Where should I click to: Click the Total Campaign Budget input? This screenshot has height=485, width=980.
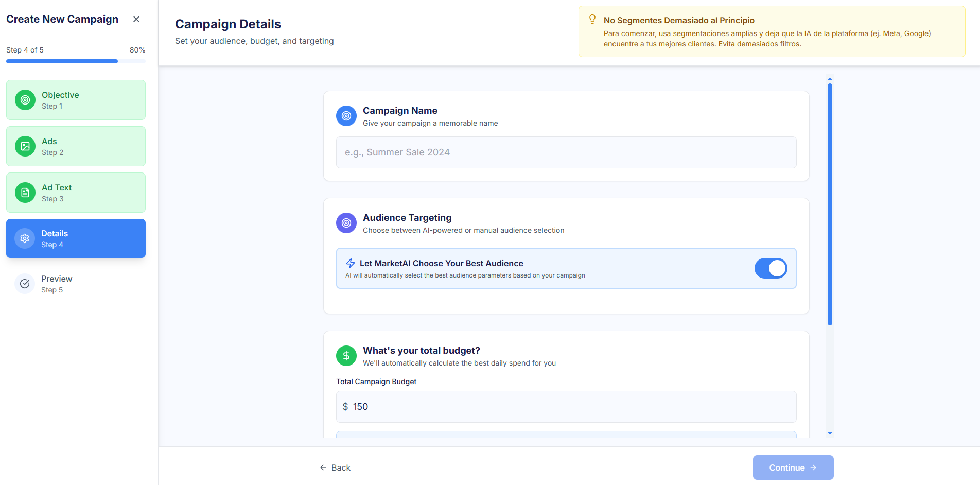[x=566, y=407]
